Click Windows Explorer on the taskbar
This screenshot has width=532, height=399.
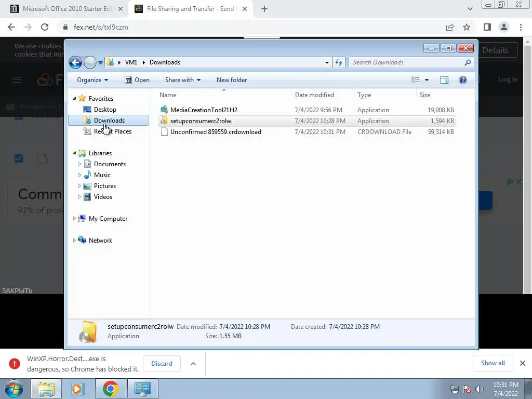tap(46, 389)
